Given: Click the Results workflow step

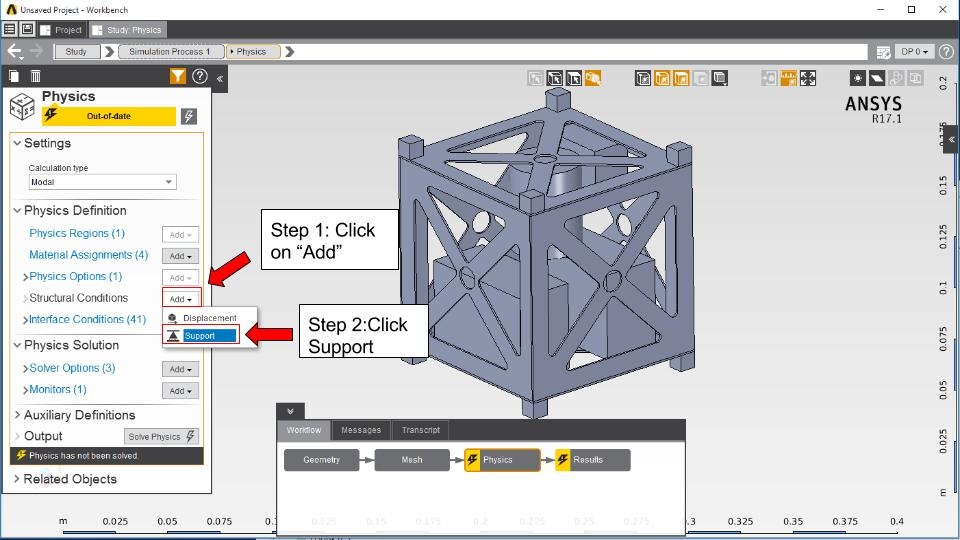Looking at the screenshot, I should [x=593, y=460].
